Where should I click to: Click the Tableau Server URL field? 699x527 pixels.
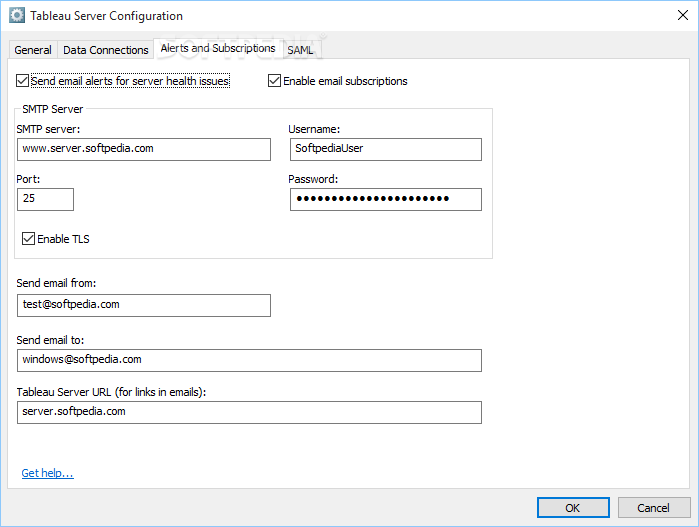click(249, 412)
